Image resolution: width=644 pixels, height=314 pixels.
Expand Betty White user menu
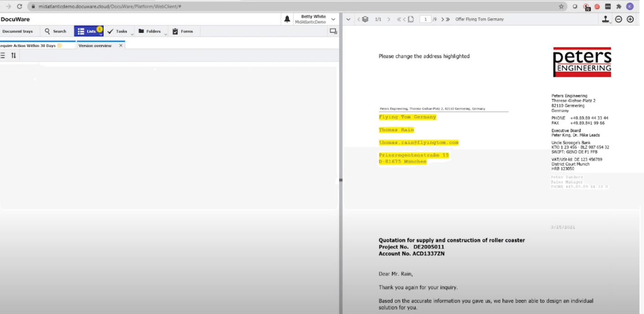click(333, 19)
